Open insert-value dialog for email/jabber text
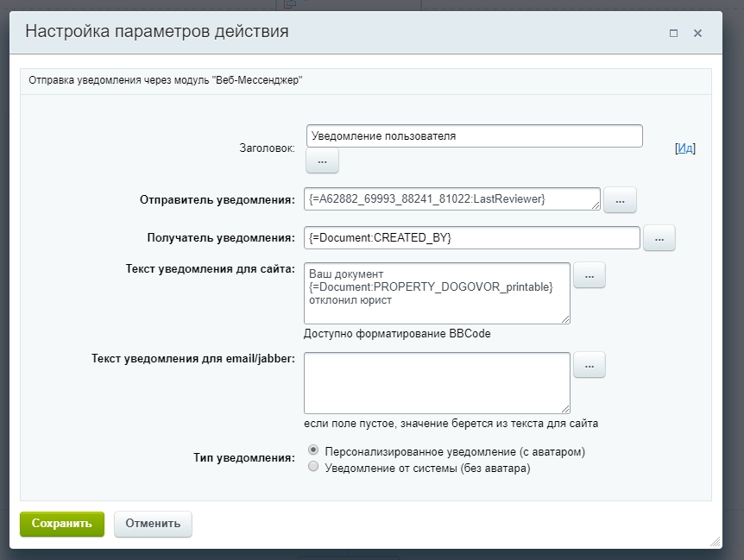This screenshot has height=560, width=744. [x=590, y=364]
